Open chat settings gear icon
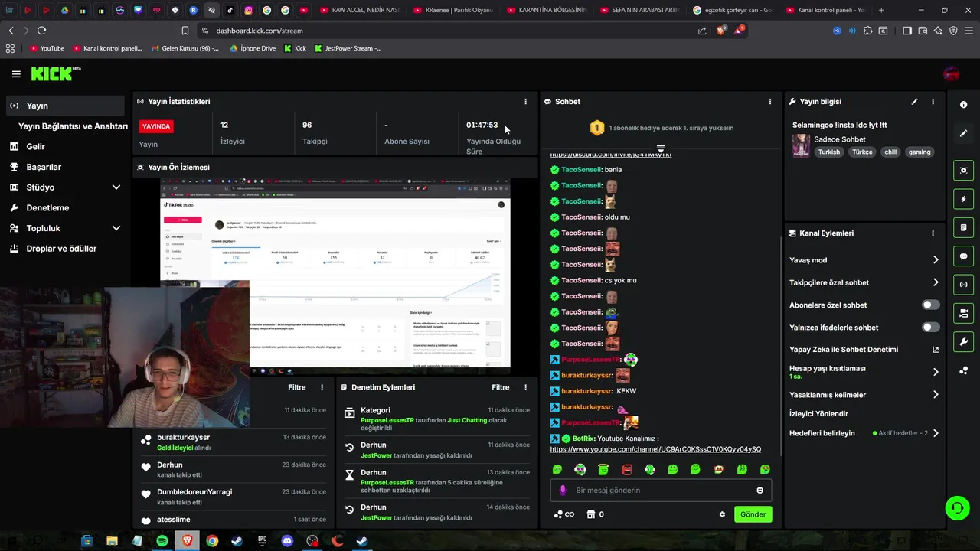Viewport: 980px width, 551px height. click(722, 514)
